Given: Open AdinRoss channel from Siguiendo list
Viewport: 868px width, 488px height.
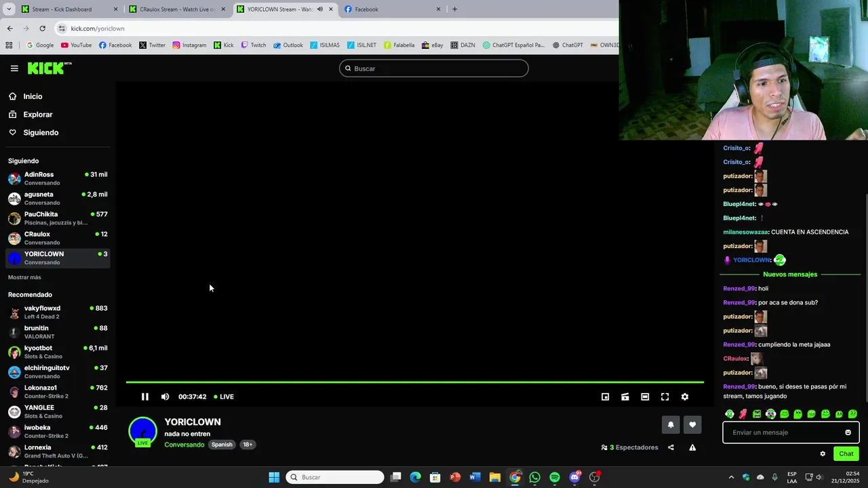Looking at the screenshot, I should [x=58, y=178].
